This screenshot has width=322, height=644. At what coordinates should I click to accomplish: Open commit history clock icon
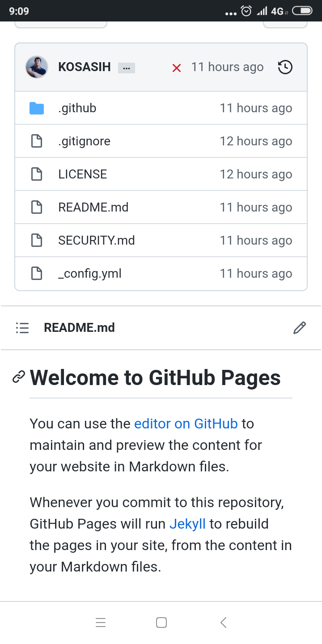coord(285,67)
